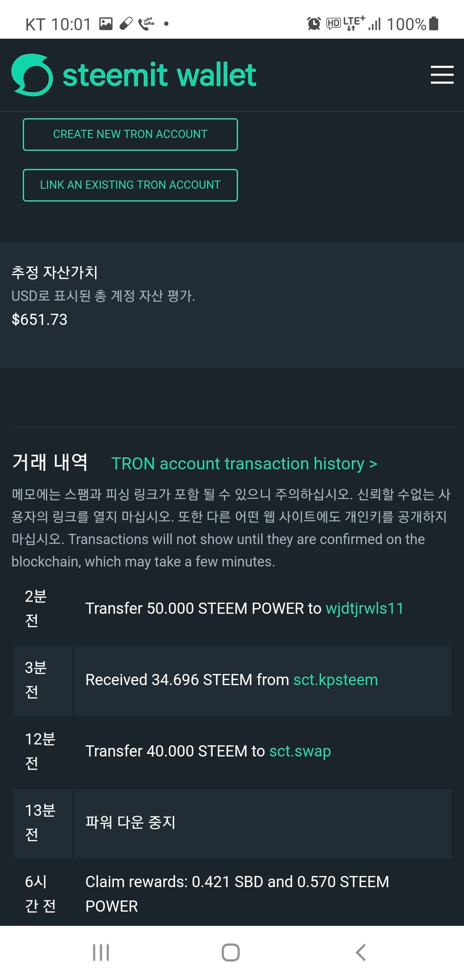Open Android recent apps button

(101, 952)
